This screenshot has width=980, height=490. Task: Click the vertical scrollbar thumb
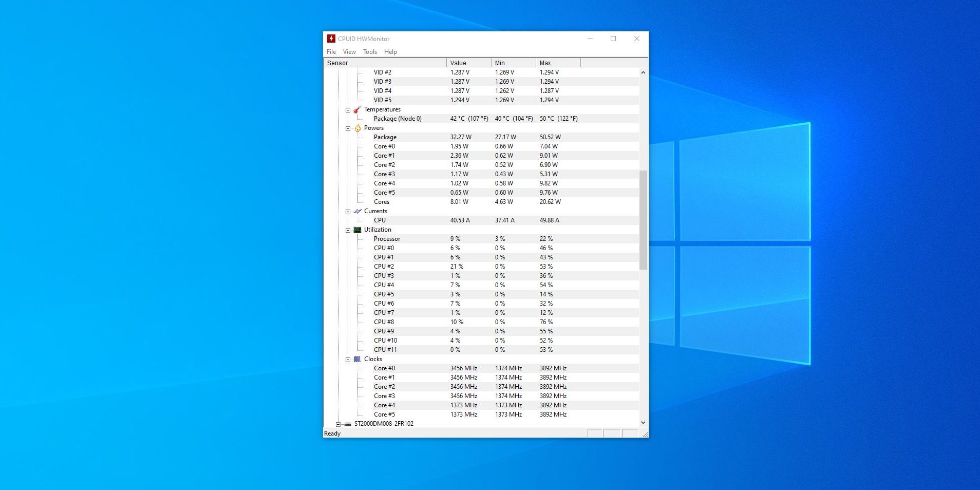(x=643, y=220)
